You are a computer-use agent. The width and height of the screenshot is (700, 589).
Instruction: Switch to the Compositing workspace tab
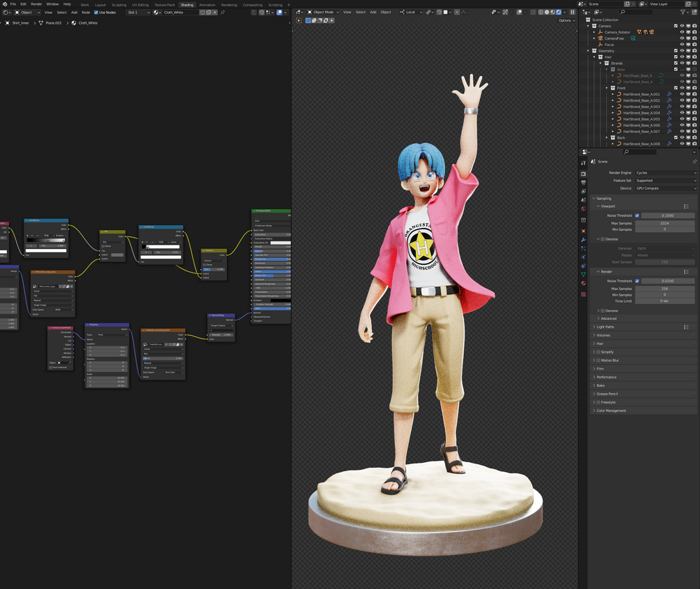[x=253, y=5]
